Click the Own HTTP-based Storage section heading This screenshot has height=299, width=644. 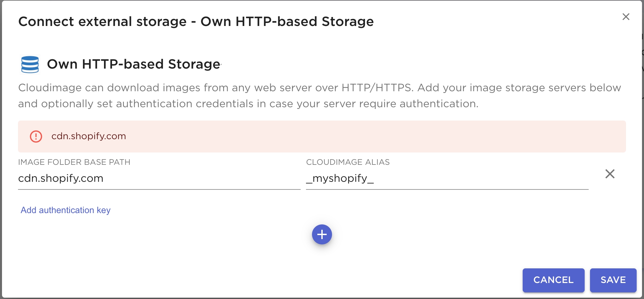[134, 64]
